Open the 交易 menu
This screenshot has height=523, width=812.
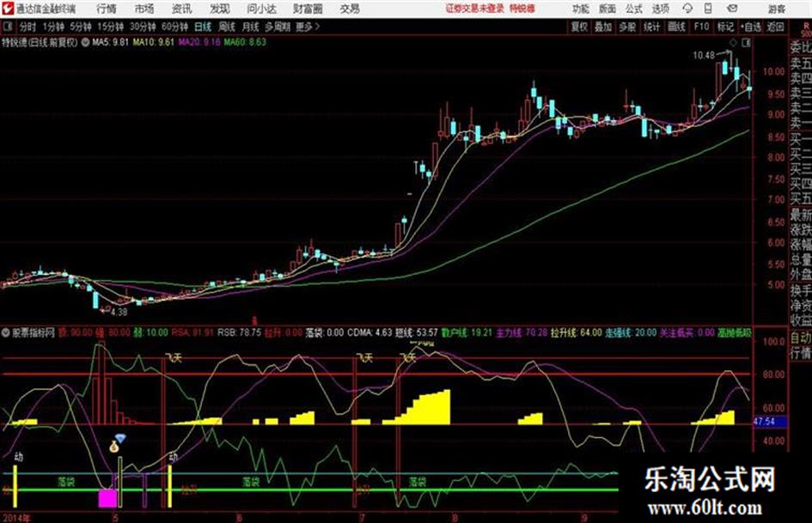(350, 9)
